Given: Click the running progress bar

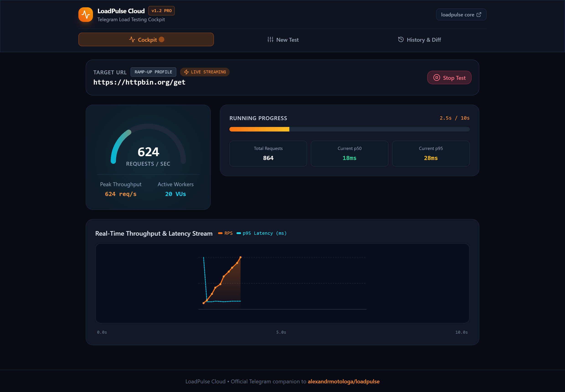Looking at the screenshot, I should 349,129.
